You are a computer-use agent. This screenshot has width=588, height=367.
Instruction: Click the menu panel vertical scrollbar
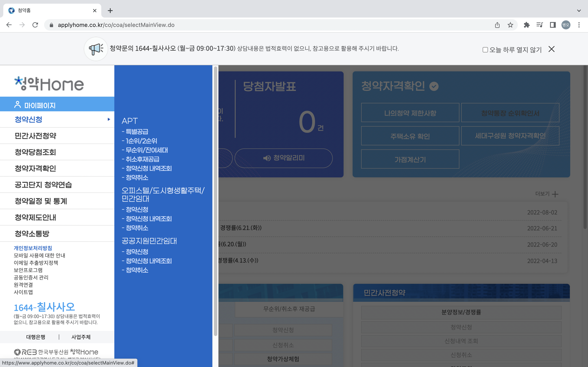point(215,201)
